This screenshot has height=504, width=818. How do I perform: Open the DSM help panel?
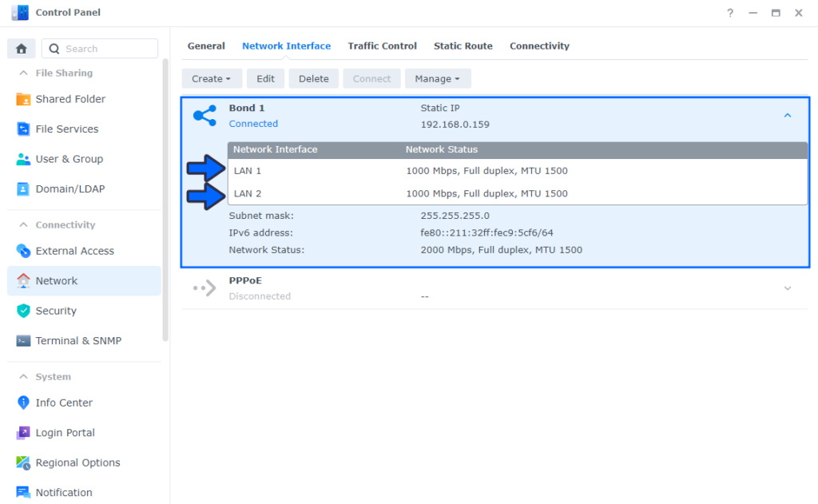[733, 13]
